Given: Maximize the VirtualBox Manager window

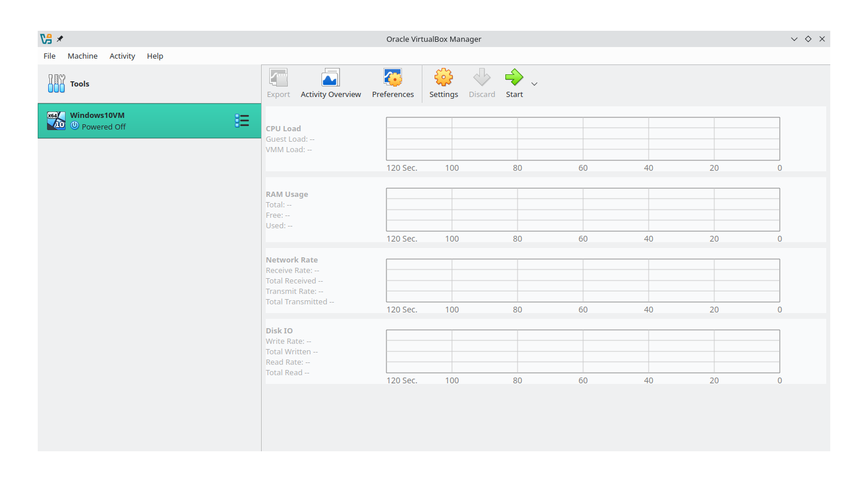Looking at the screenshot, I should click(808, 39).
